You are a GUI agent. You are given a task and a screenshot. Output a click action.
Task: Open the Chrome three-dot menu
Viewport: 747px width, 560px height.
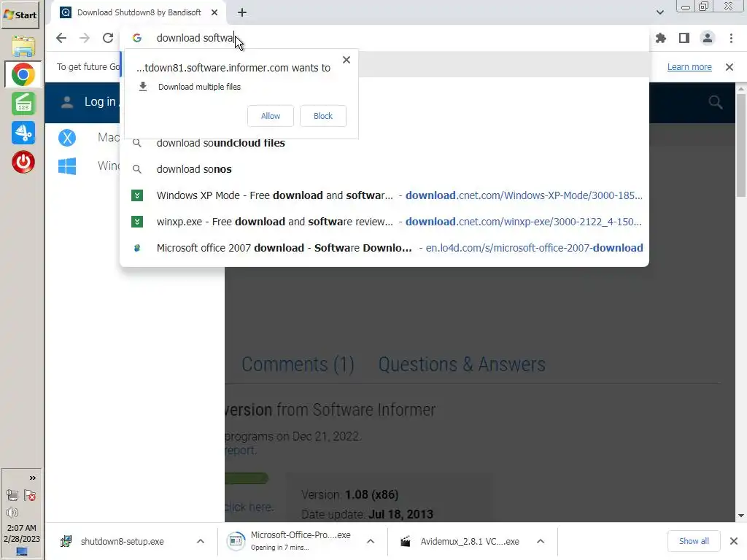[731, 38]
